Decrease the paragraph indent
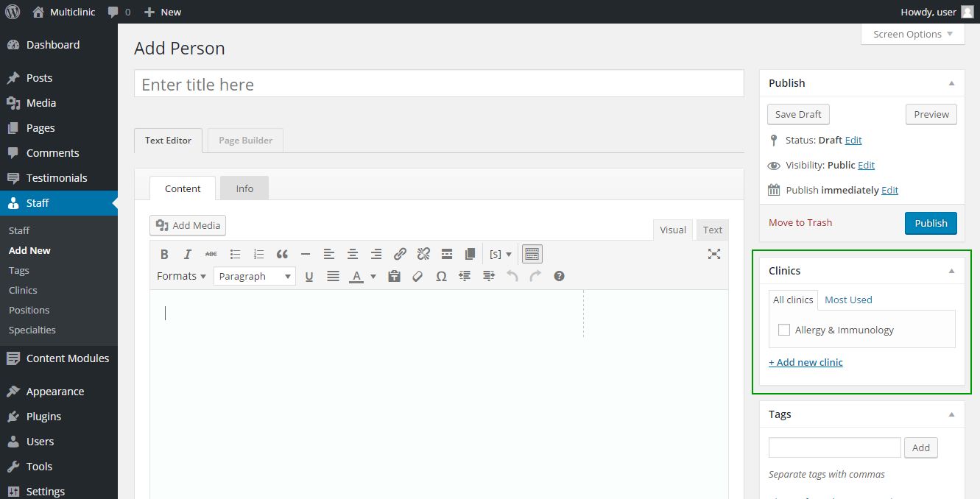 (465, 276)
